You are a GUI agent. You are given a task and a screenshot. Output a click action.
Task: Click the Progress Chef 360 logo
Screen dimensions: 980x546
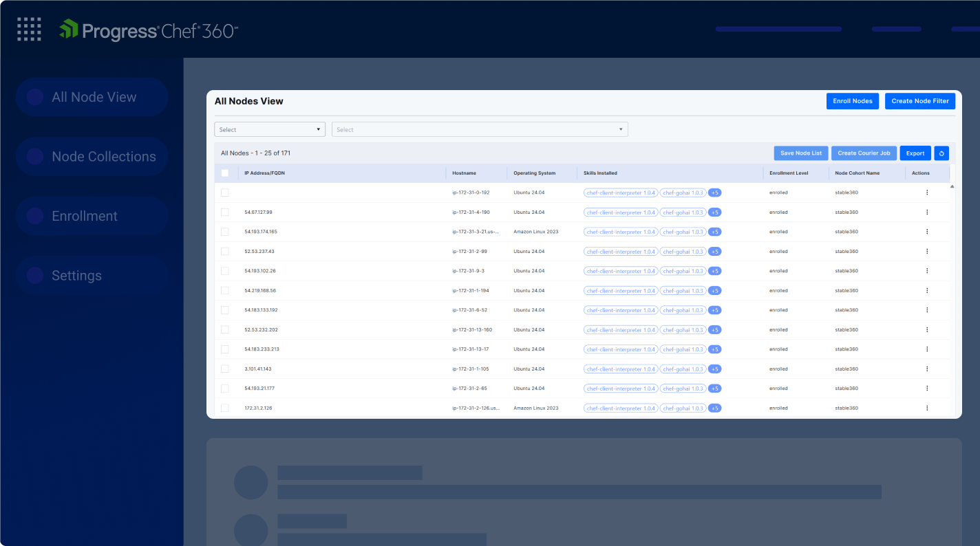148,29
